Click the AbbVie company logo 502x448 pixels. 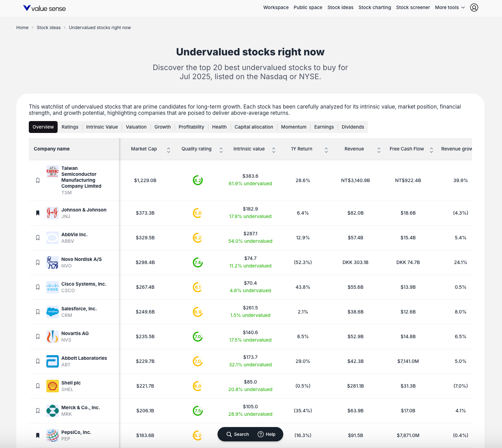pyautogui.click(x=53, y=238)
